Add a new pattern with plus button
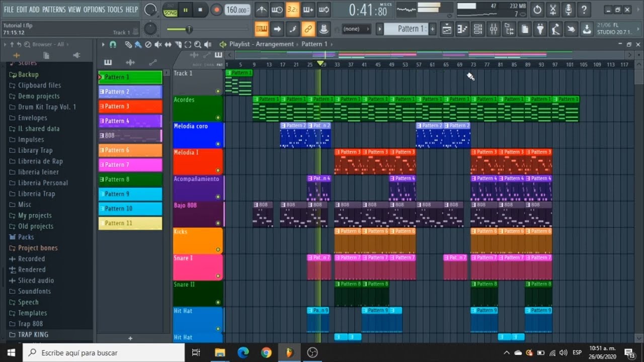Screen dimensions: 644x362 coord(130,338)
